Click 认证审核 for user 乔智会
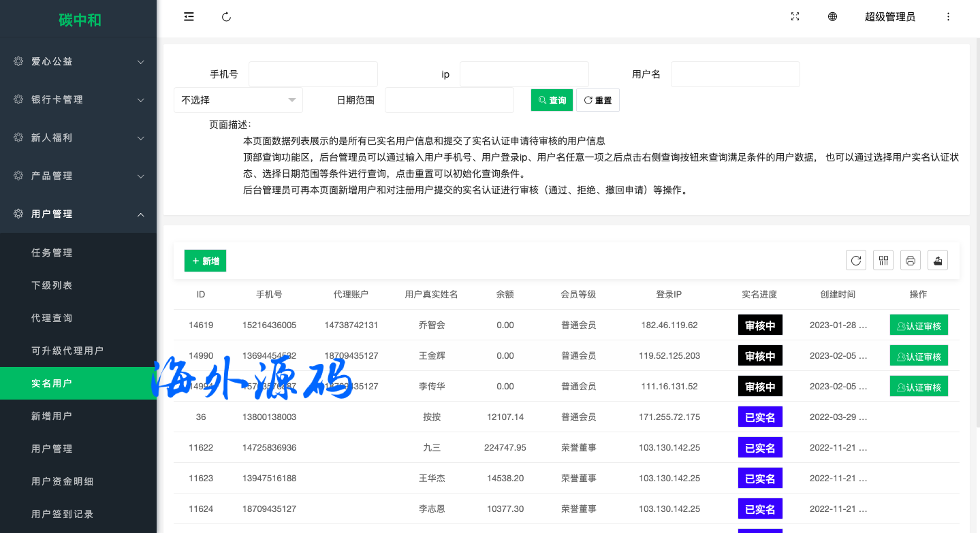Image resolution: width=980 pixels, height=533 pixels. (919, 325)
